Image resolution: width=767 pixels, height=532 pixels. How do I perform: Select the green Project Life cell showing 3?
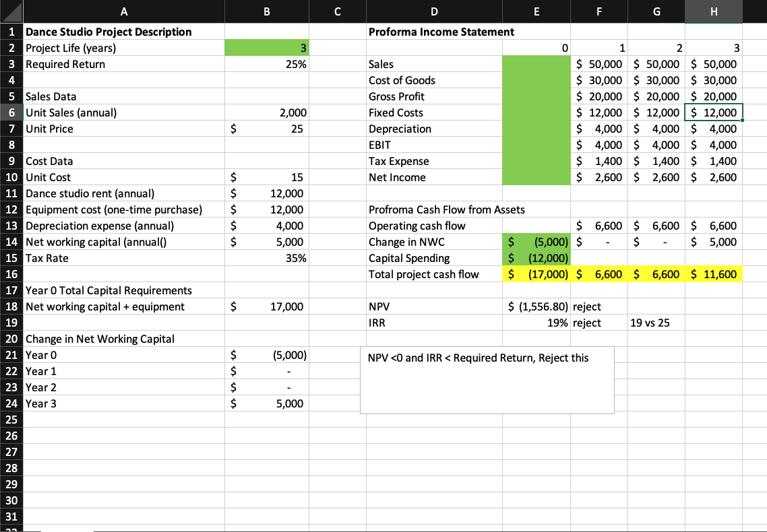click(x=266, y=48)
